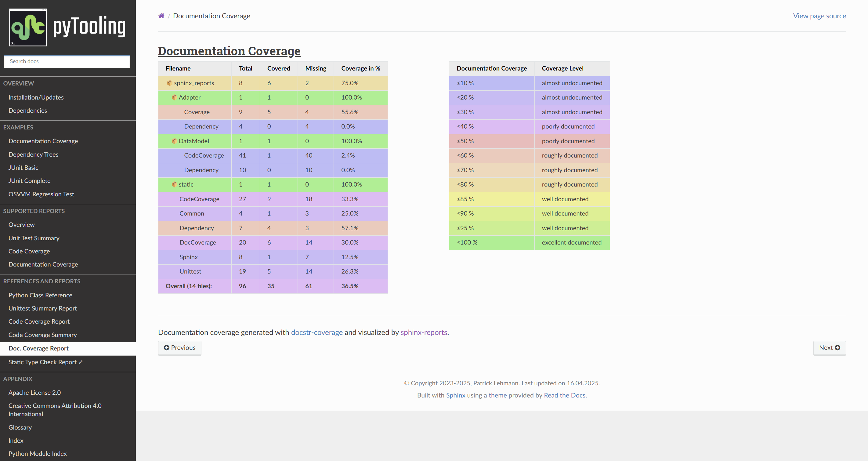Open Read the Docs footer link
This screenshot has height=461, width=868.
[564, 395]
